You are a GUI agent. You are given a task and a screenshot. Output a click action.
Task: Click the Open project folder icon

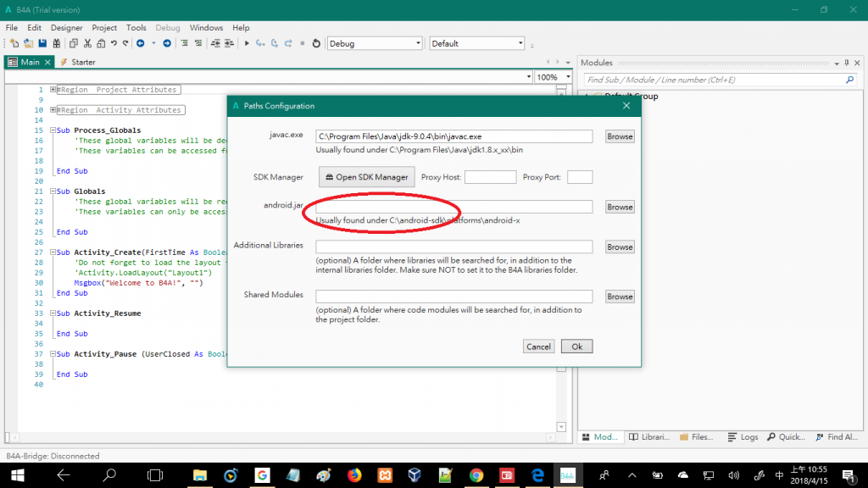pos(28,43)
